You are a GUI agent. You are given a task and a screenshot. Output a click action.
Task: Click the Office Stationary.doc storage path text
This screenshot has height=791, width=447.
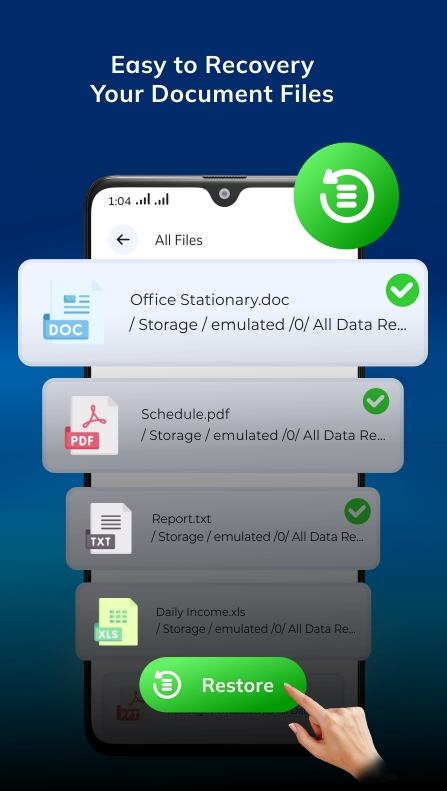click(x=268, y=325)
